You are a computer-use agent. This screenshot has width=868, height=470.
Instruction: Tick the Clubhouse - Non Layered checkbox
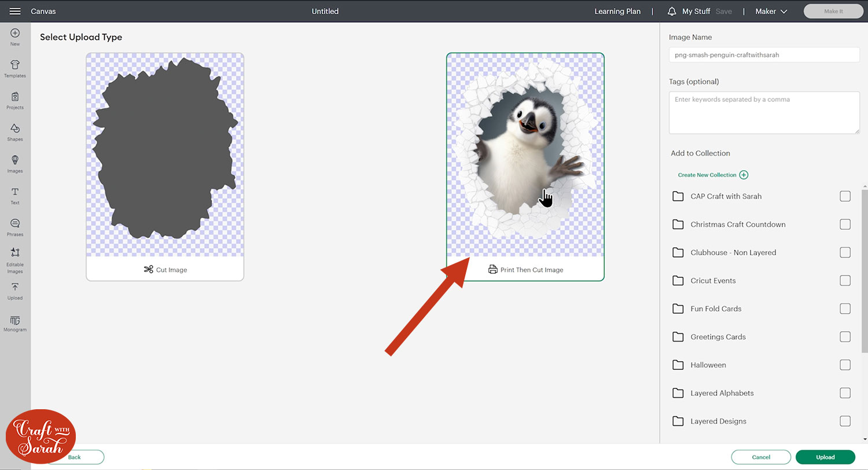click(x=845, y=252)
